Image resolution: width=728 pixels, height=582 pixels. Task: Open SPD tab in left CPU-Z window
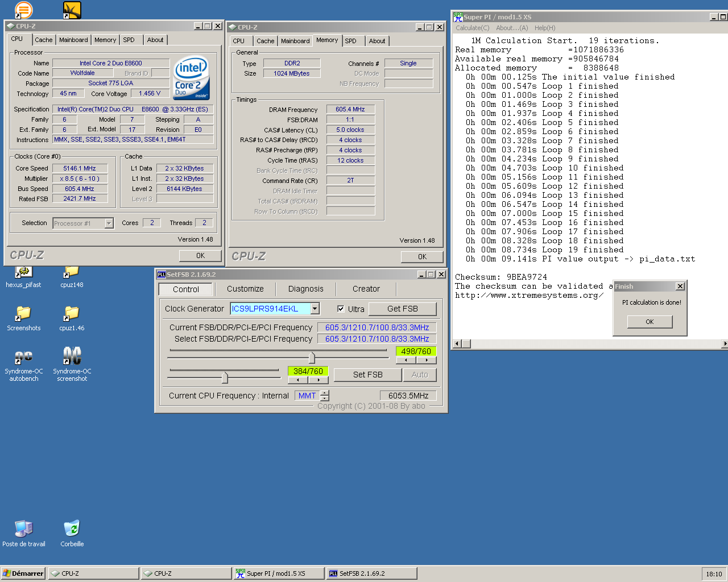coord(129,40)
